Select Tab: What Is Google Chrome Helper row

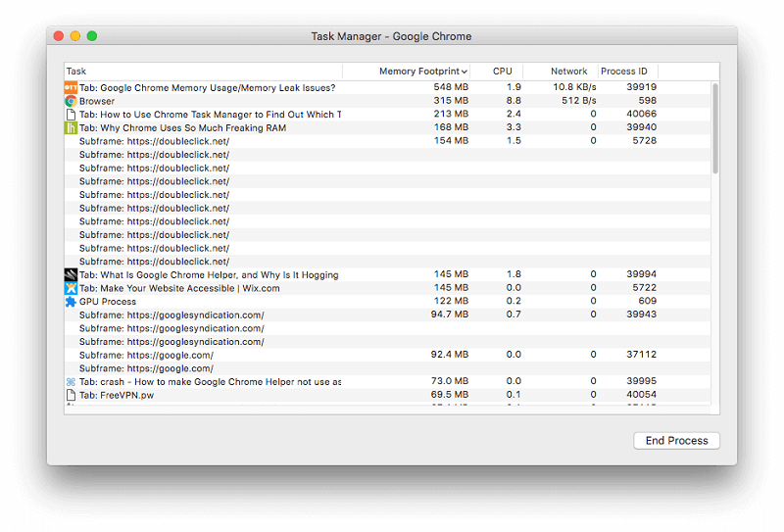(x=387, y=275)
